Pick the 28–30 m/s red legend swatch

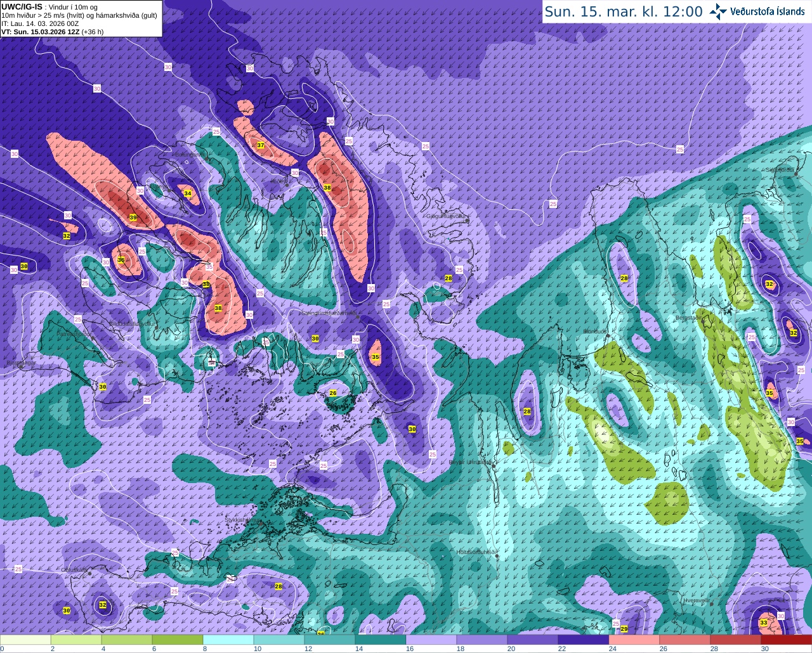736,640
